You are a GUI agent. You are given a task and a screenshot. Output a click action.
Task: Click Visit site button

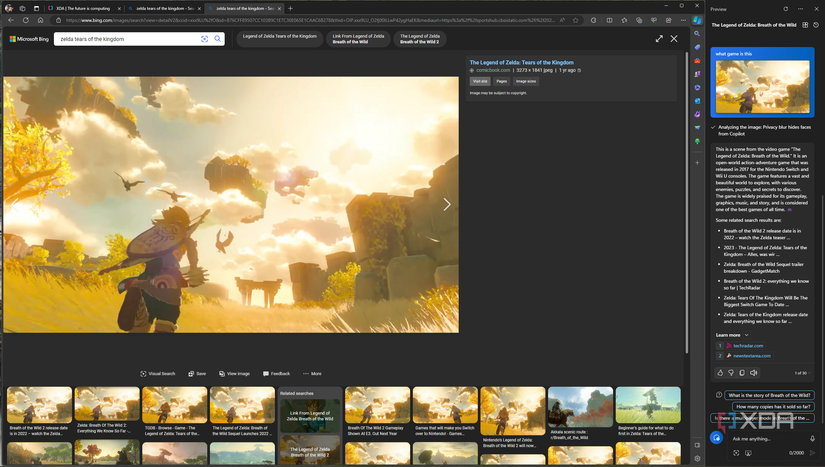pos(480,82)
